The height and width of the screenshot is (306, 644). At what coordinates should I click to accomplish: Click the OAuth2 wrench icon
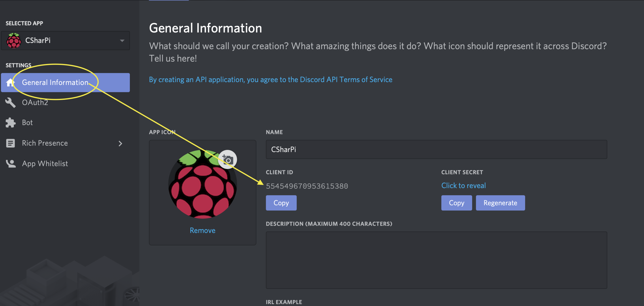[10, 103]
